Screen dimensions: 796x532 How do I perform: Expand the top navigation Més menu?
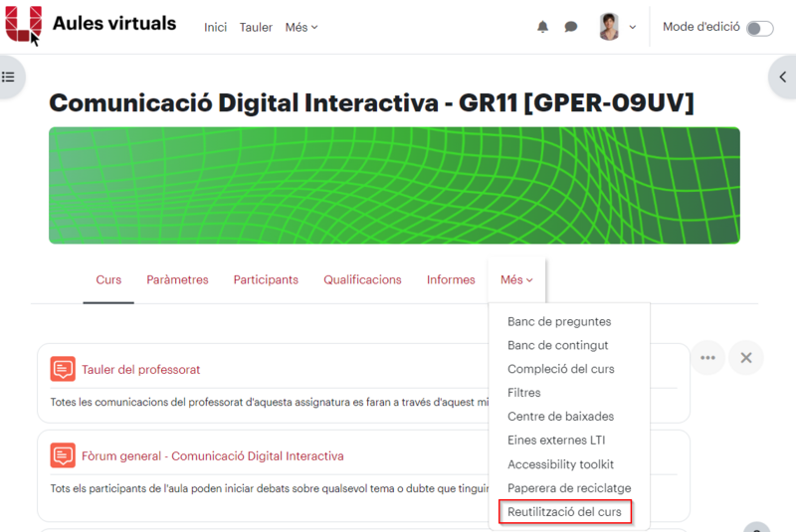click(x=301, y=28)
